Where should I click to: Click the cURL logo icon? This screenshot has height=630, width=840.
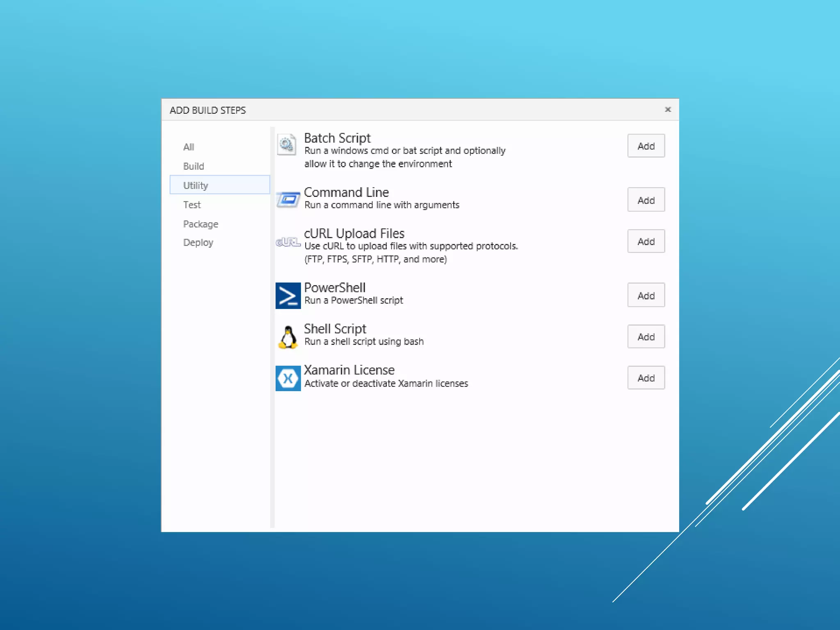(x=288, y=242)
